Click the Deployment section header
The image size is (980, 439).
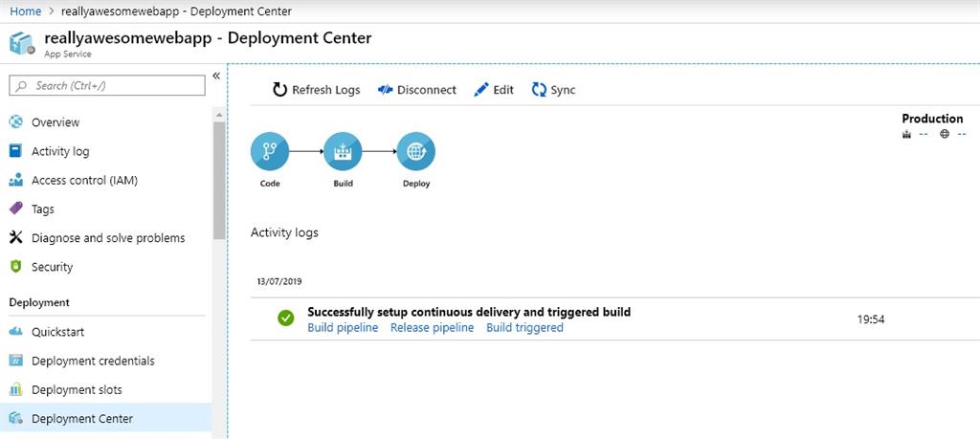(39, 303)
